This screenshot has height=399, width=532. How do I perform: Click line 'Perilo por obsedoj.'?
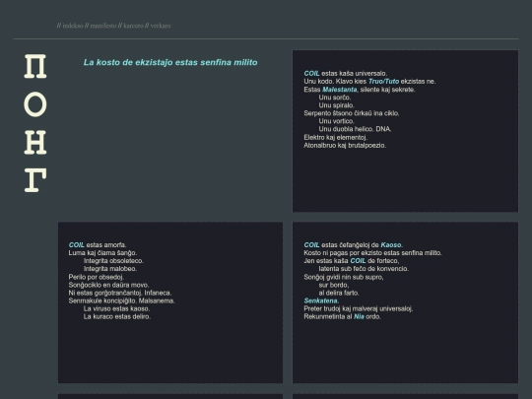pos(97,277)
